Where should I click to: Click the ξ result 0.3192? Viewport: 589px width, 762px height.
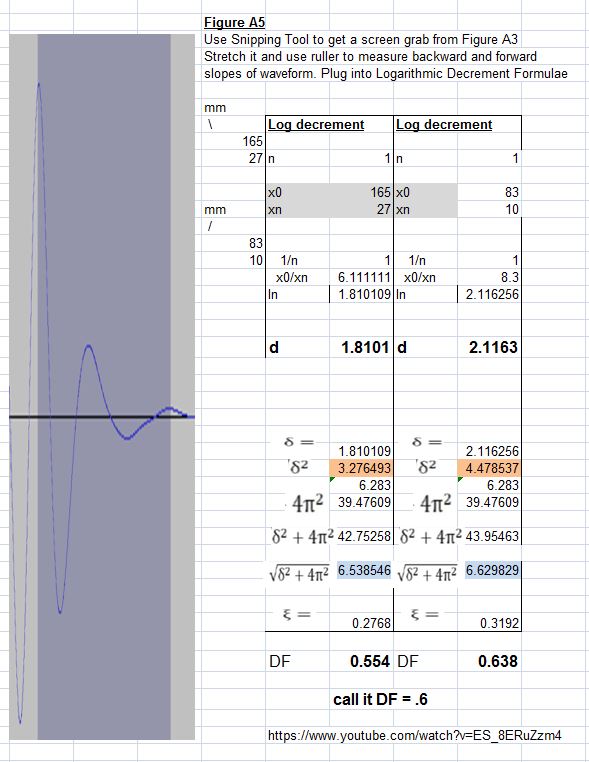pos(499,623)
